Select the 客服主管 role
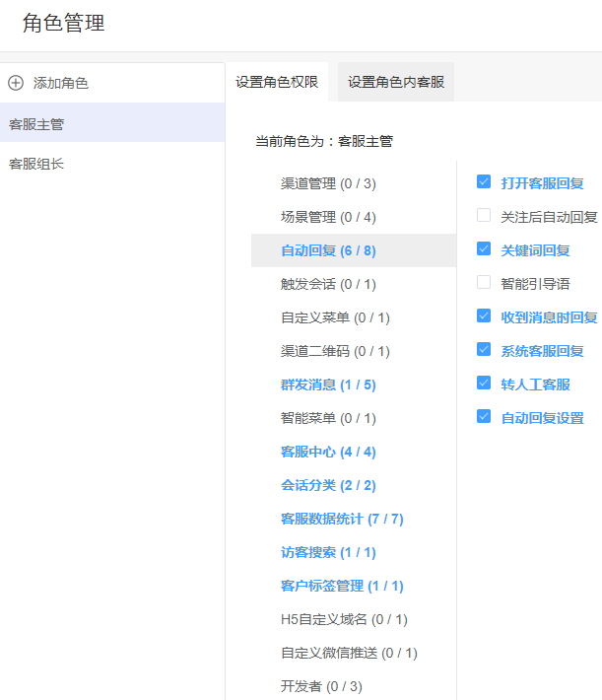The image size is (602, 700). (x=112, y=122)
